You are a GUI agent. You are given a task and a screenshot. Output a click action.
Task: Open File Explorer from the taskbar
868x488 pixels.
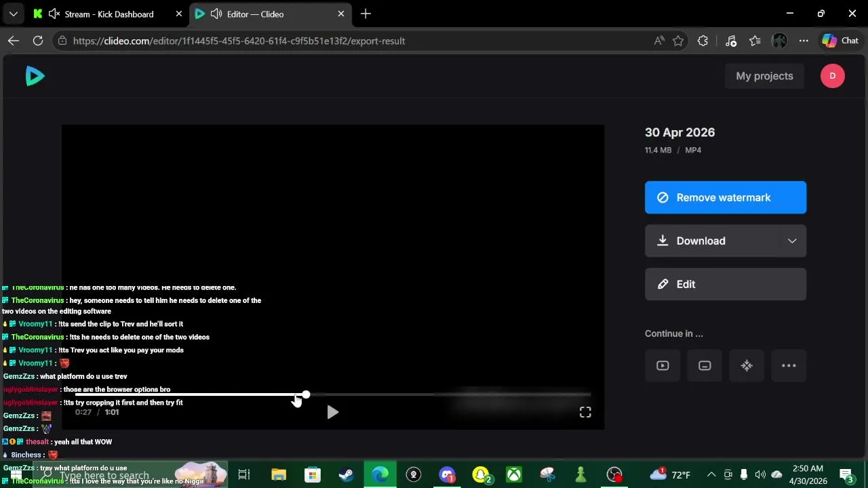[x=279, y=474]
